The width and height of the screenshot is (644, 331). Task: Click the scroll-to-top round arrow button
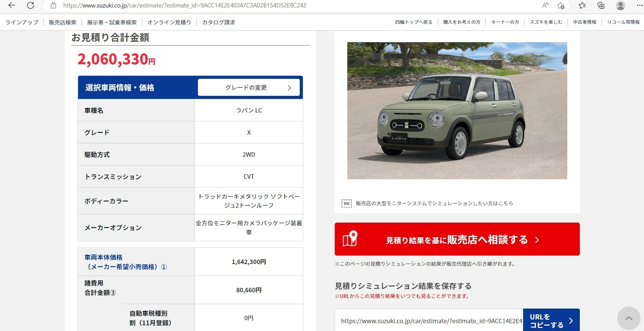click(x=629, y=318)
